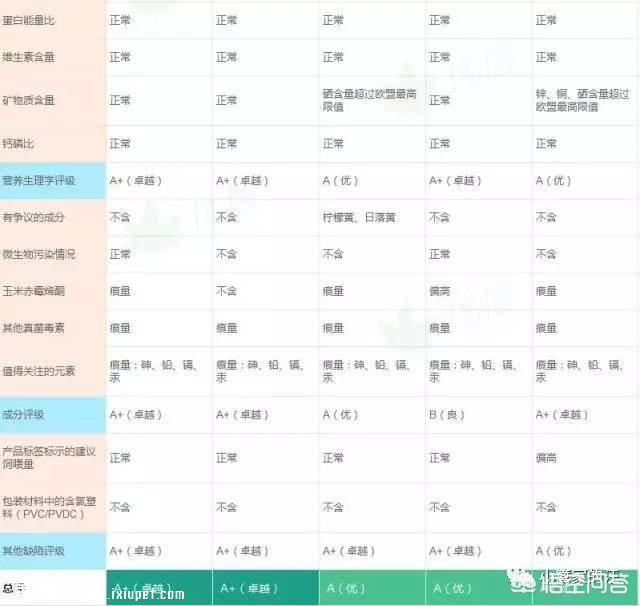Click first-column 正常 in 蛋白能量比 row
640x606 pixels.
[120, 20]
